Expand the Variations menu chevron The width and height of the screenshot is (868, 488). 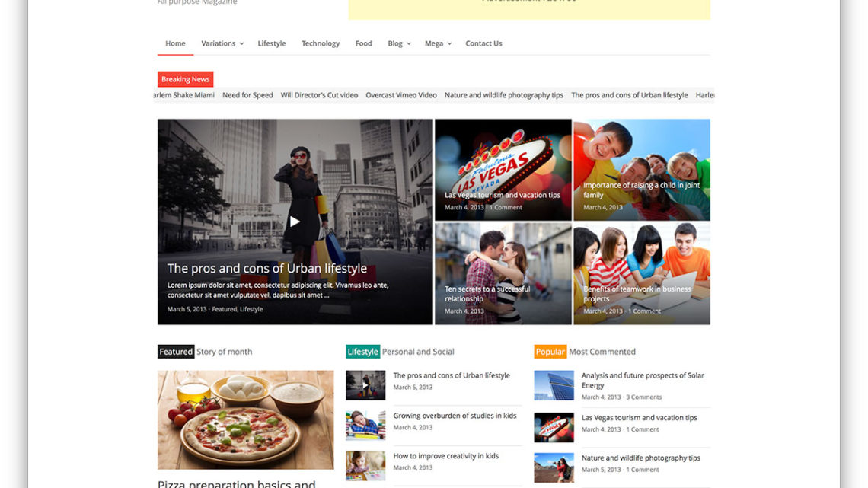pos(241,43)
